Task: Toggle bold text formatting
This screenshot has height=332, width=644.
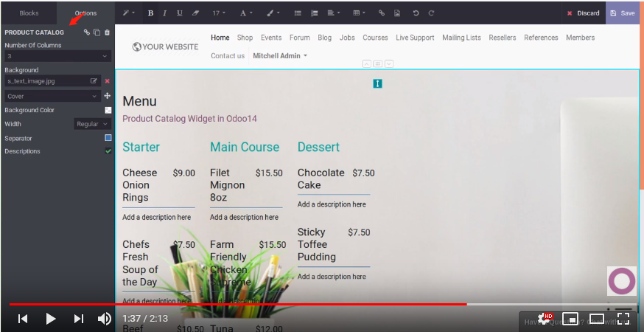Action: 150,13
